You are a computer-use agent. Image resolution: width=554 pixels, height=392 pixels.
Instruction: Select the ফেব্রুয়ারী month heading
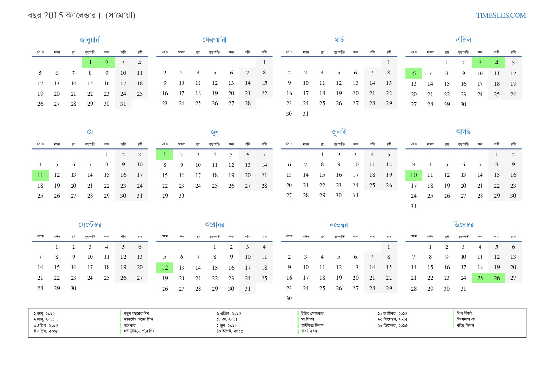tap(214, 40)
